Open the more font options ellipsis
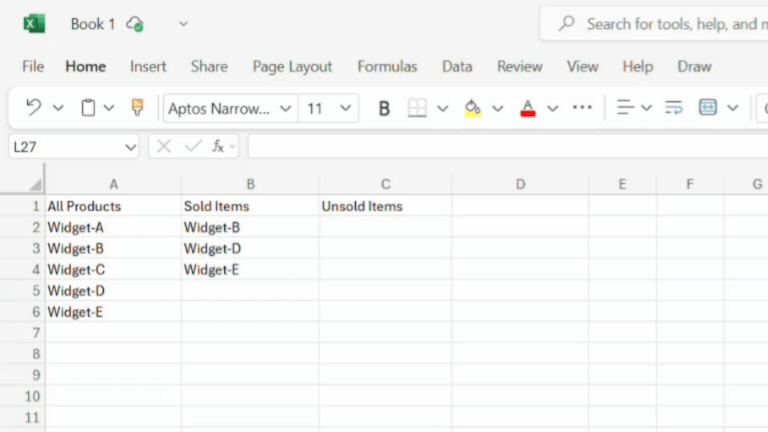 pyautogui.click(x=582, y=107)
